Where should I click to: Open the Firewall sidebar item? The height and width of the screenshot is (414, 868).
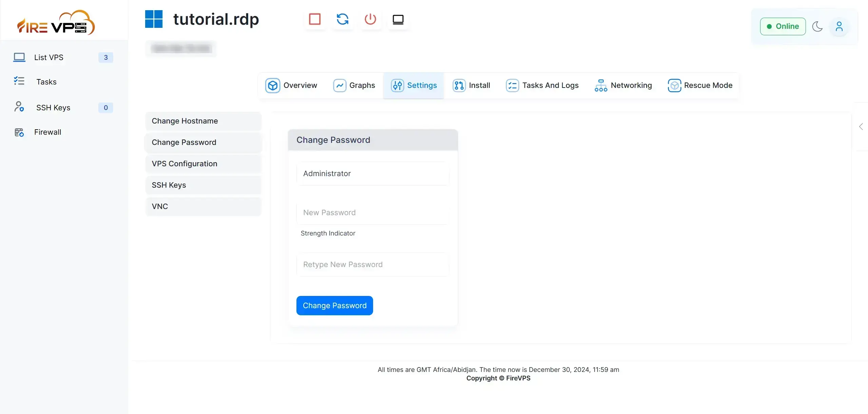click(47, 132)
